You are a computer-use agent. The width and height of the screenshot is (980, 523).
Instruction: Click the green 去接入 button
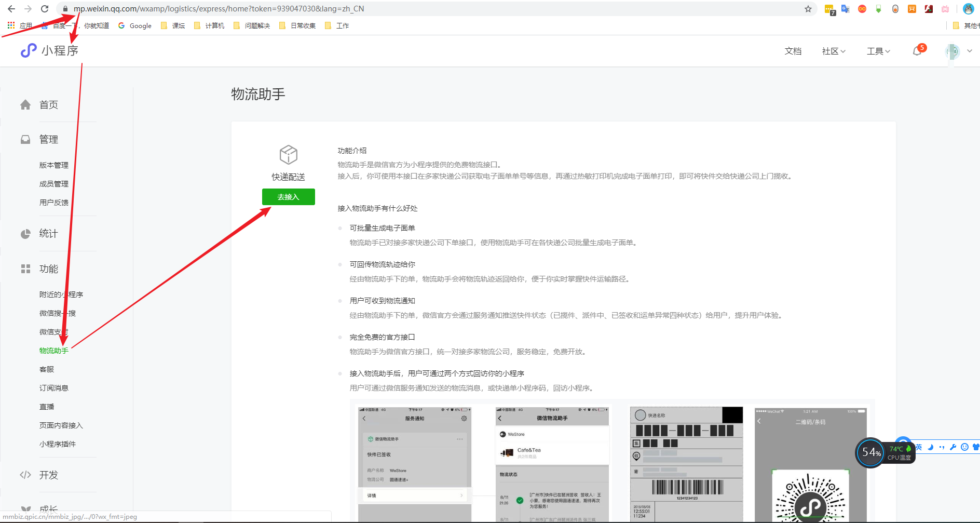click(289, 197)
